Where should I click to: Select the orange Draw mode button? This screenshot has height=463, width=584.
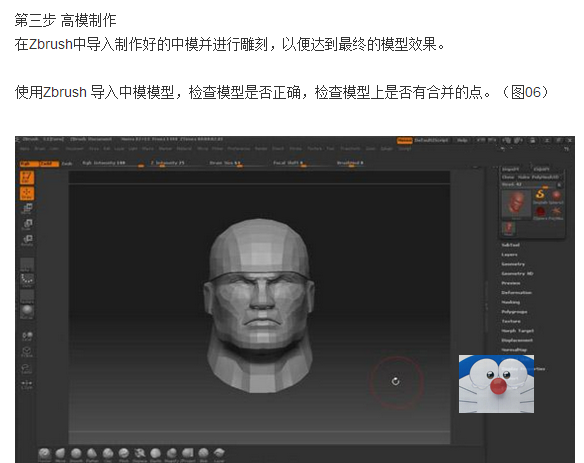click(27, 193)
